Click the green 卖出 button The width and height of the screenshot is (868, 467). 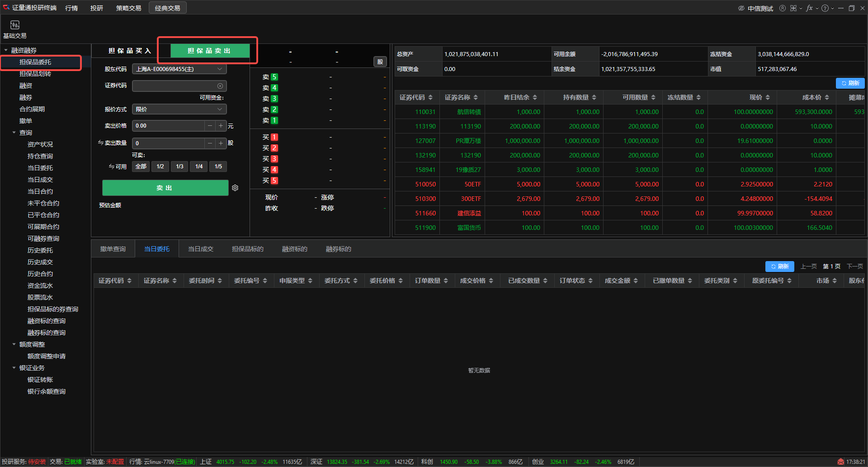pyautogui.click(x=165, y=188)
